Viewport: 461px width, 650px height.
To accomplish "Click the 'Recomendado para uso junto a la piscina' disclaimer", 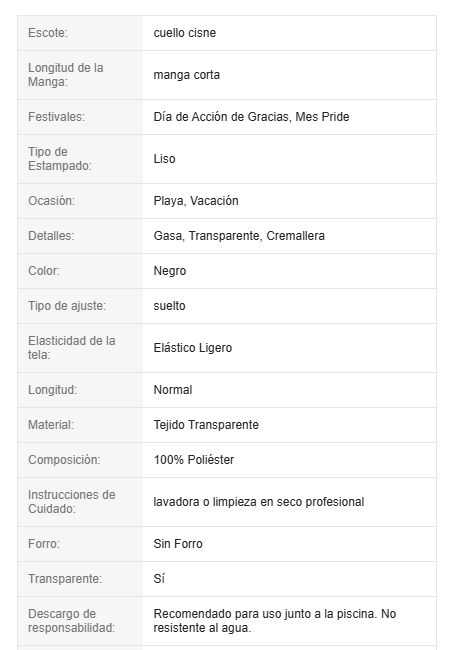I will [274, 621].
